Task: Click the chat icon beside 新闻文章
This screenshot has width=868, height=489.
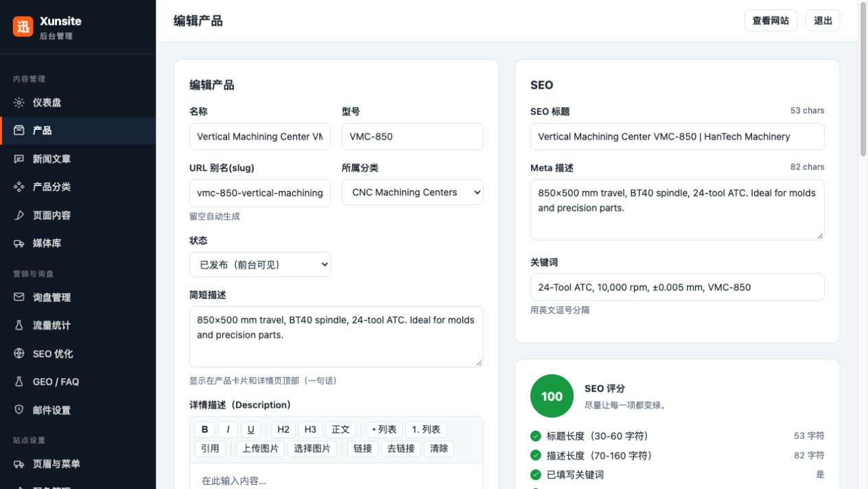Action: pyautogui.click(x=19, y=159)
